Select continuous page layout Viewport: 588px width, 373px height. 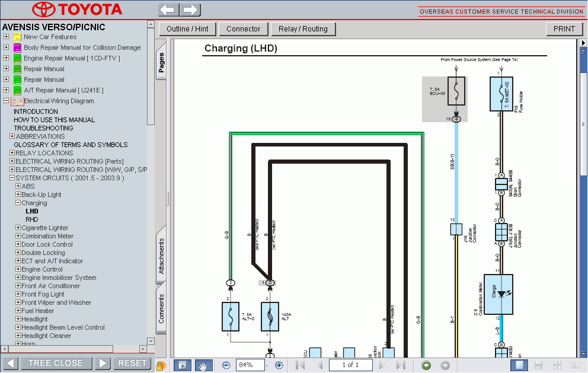[538, 365]
